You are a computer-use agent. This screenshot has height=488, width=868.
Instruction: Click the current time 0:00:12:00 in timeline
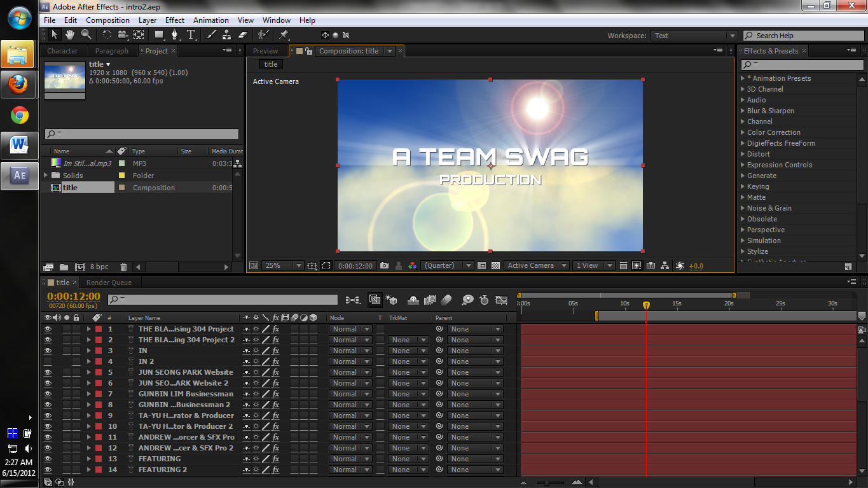74,296
